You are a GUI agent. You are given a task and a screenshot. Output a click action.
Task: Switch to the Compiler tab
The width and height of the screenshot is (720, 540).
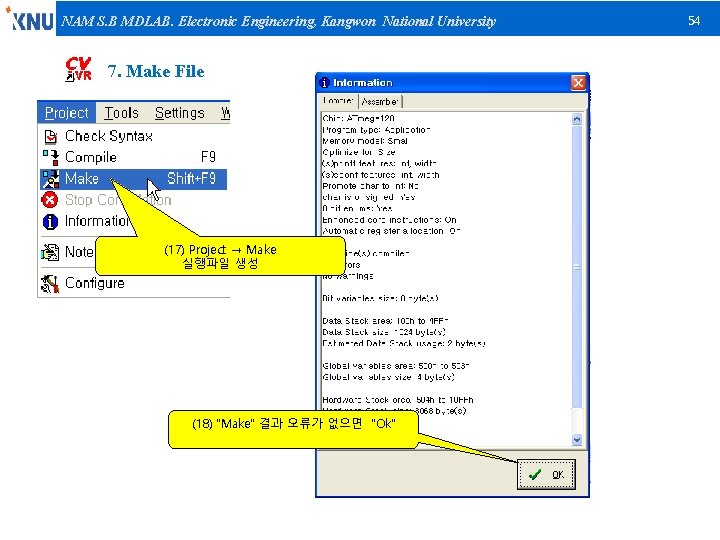coord(338,101)
